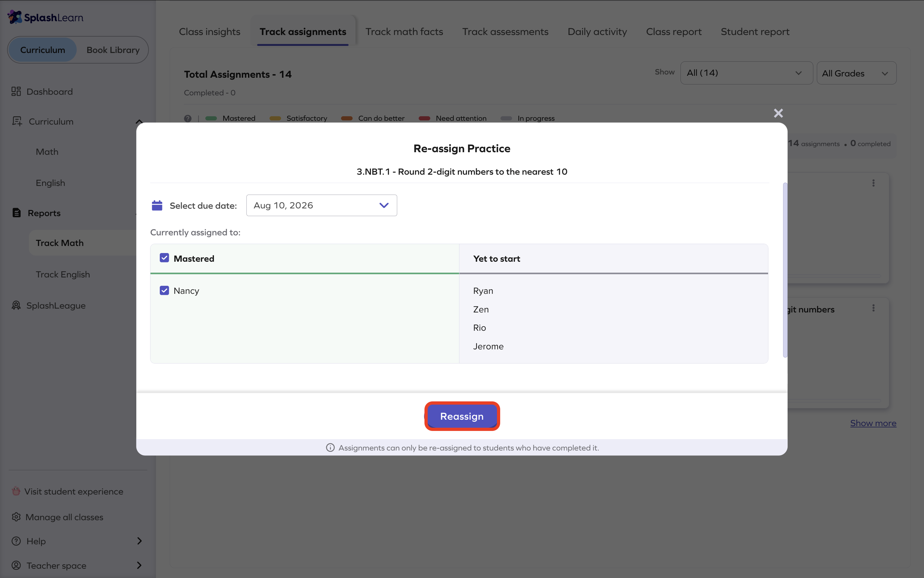Click the Show more link
This screenshot has width=924, height=578.
coord(873,423)
